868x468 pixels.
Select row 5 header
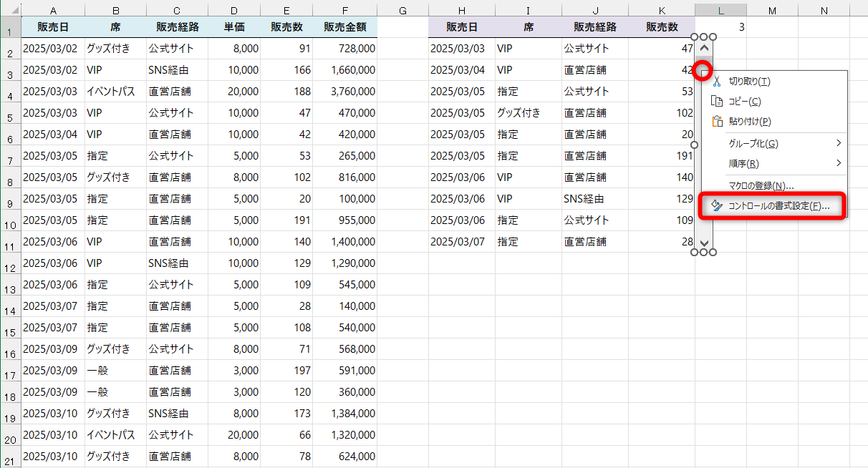pyautogui.click(x=10, y=113)
